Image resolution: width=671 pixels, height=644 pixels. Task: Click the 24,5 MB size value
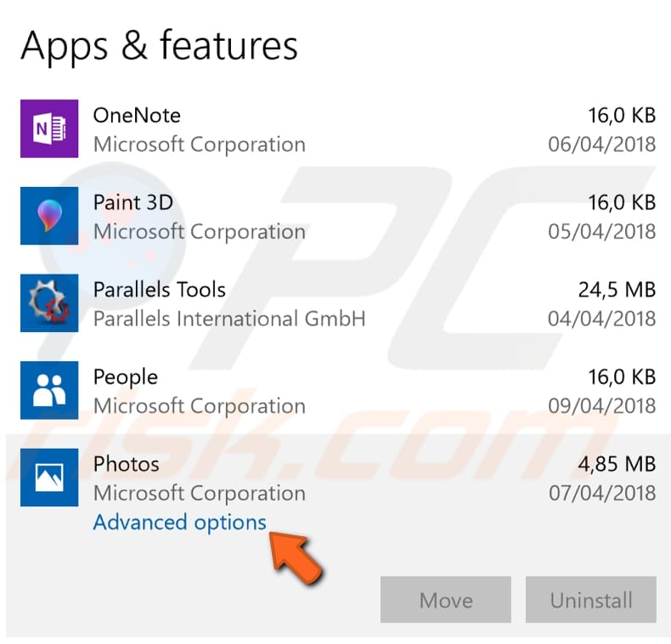[617, 290]
